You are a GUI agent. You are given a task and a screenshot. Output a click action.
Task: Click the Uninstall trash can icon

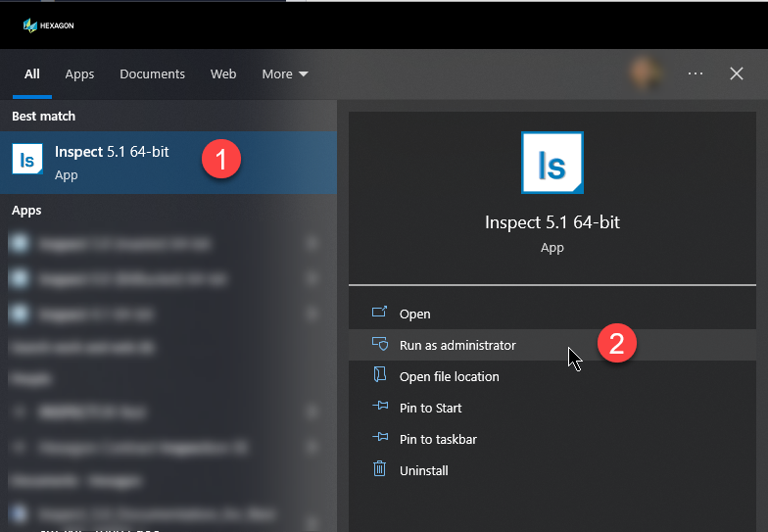(x=380, y=468)
